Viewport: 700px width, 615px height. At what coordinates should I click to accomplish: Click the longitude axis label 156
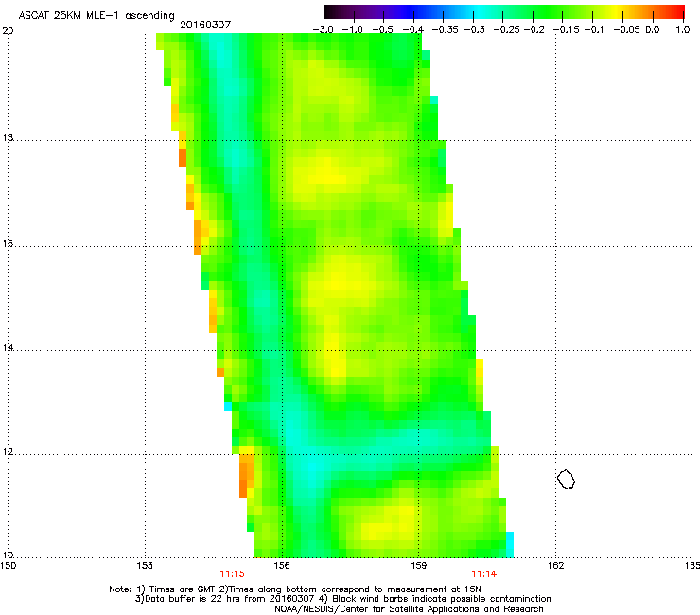pyautogui.click(x=282, y=566)
